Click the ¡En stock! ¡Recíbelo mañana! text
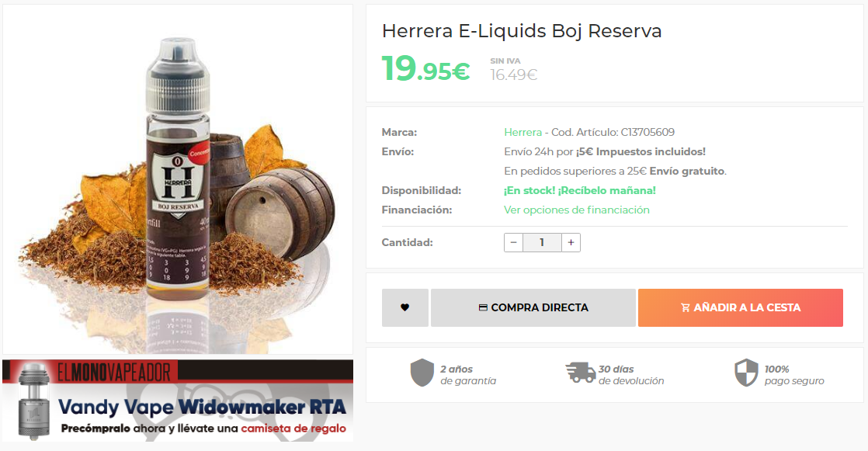 point(580,190)
